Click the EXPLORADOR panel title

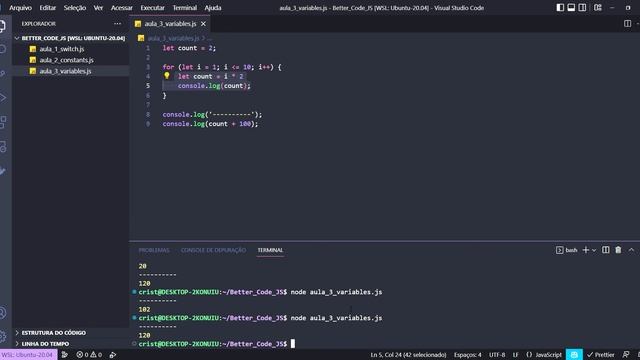[x=39, y=24]
